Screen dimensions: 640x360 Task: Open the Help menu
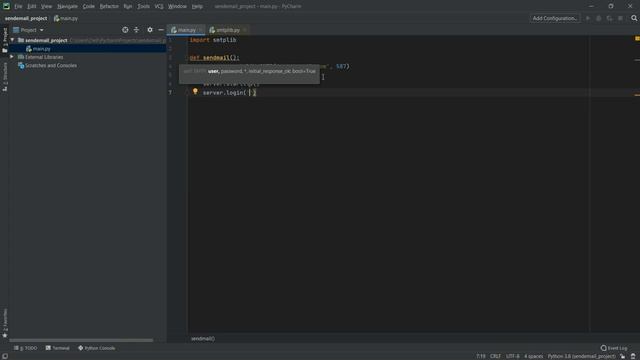[197, 7]
